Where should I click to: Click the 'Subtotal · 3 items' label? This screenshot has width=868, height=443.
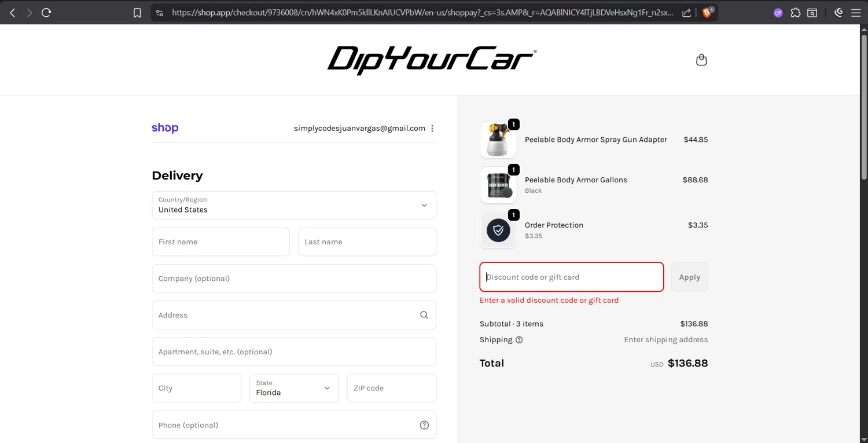point(512,324)
